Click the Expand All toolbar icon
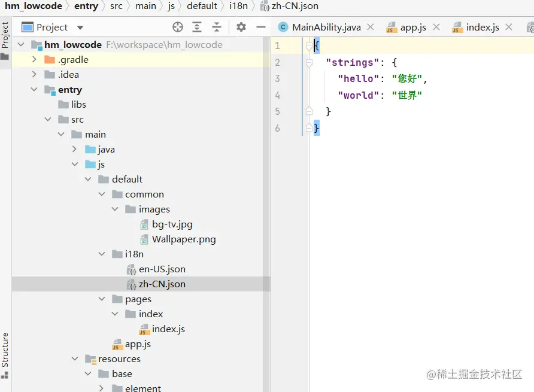The width and height of the screenshot is (534, 392). tap(197, 27)
